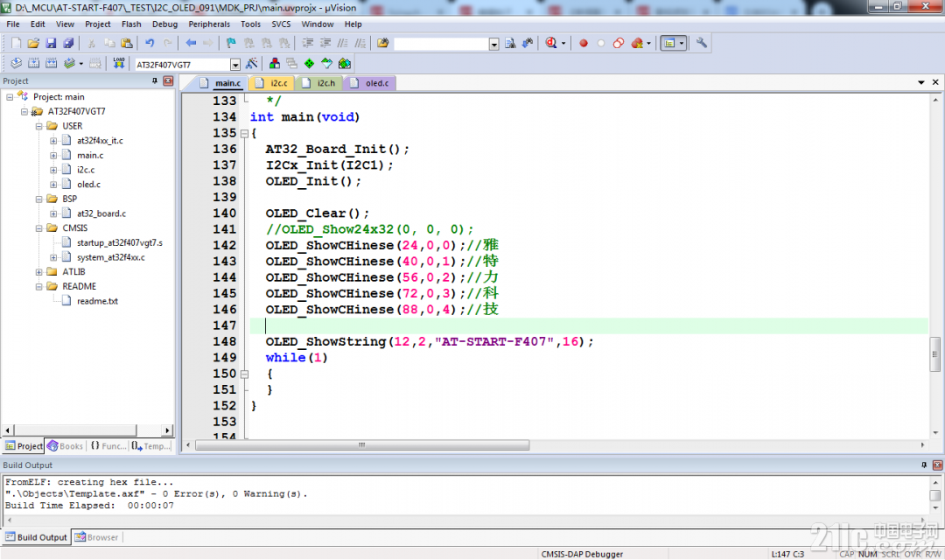
Task: Open the Peripherals menu
Action: coord(209,24)
